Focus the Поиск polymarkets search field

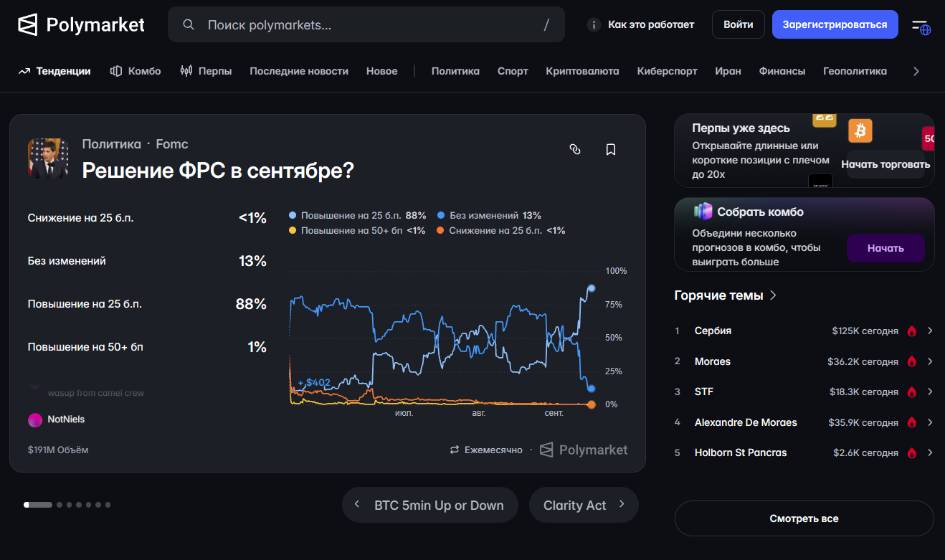366,25
